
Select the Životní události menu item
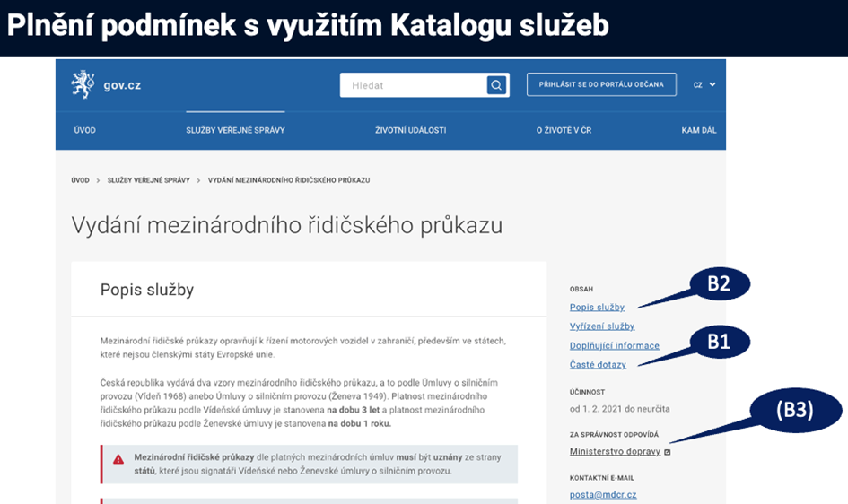click(x=410, y=130)
